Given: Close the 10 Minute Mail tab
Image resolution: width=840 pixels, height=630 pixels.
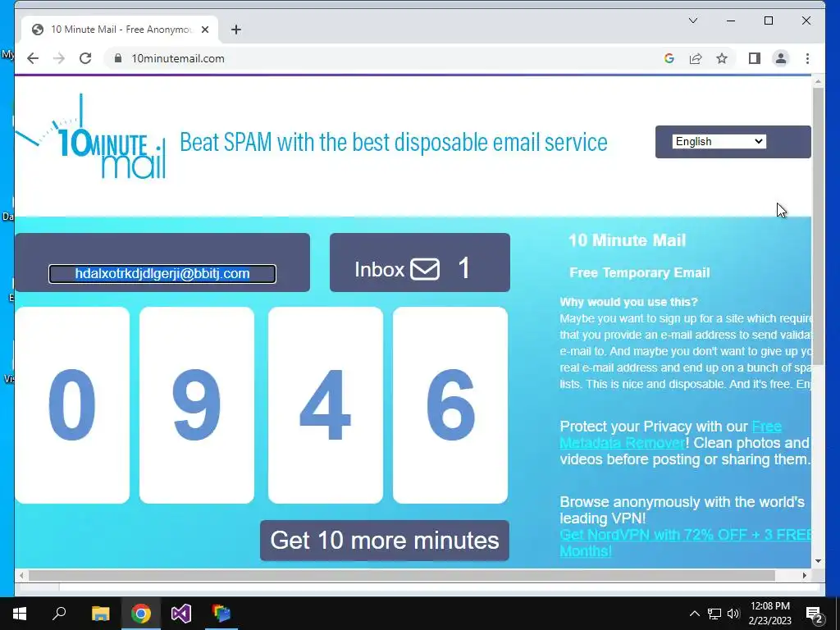Looking at the screenshot, I should click(x=204, y=30).
